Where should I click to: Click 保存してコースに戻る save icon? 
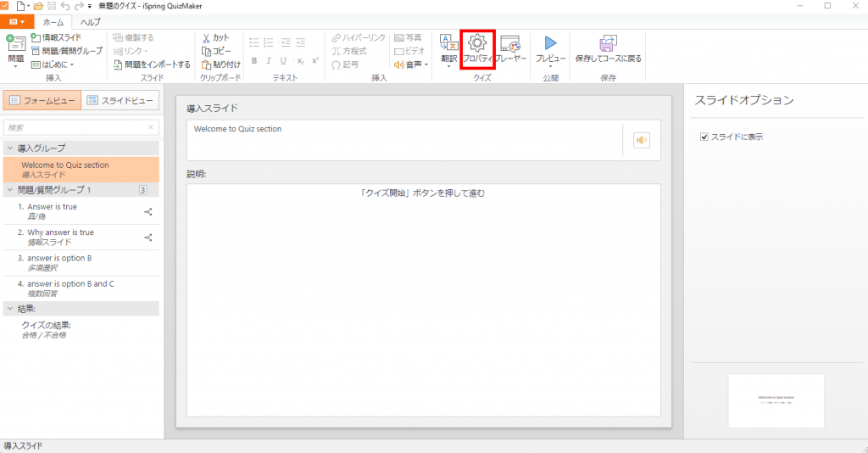pos(608,43)
